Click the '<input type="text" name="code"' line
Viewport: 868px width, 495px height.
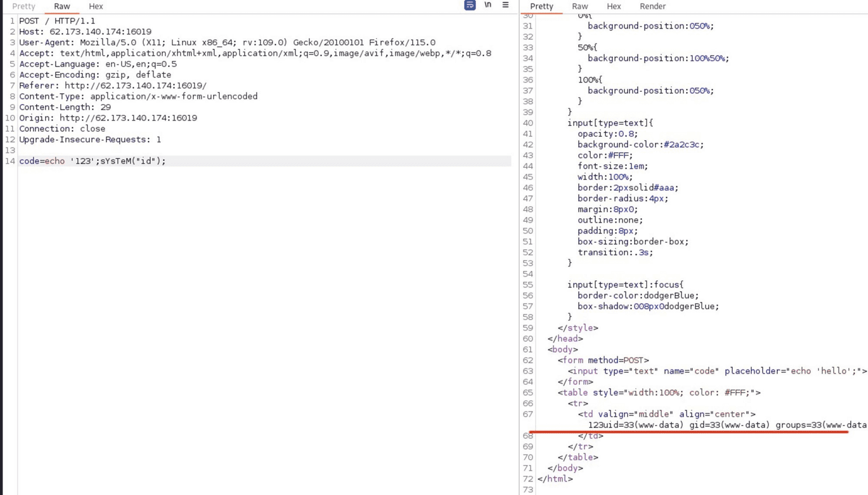coord(717,371)
